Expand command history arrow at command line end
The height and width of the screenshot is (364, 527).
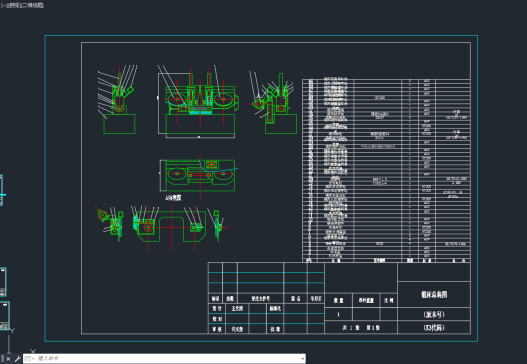pos(303,359)
